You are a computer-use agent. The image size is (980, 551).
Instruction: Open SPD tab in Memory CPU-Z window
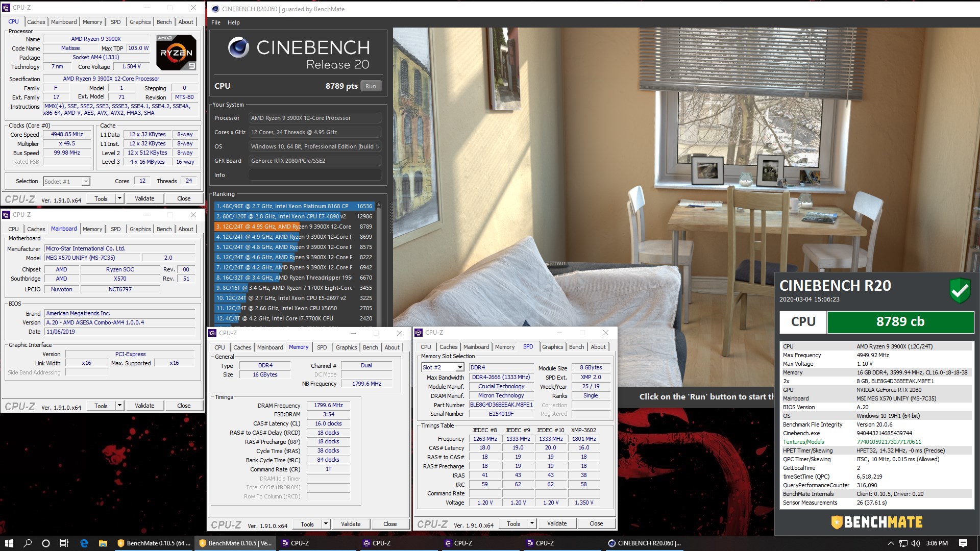[322, 347]
